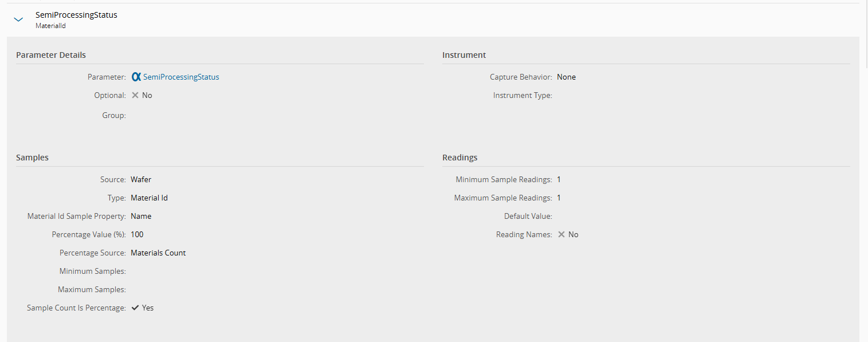Click the Source value Wafer
Viewport: 868px width, 342px height.
141,179
